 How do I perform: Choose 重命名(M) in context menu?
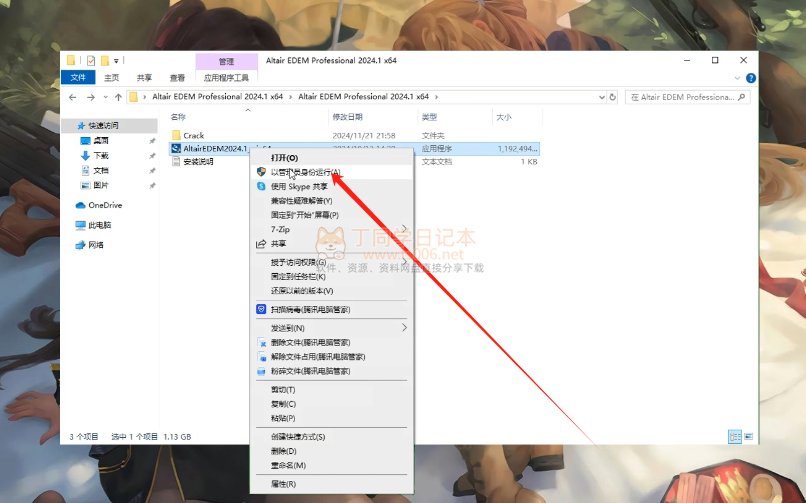point(332,465)
